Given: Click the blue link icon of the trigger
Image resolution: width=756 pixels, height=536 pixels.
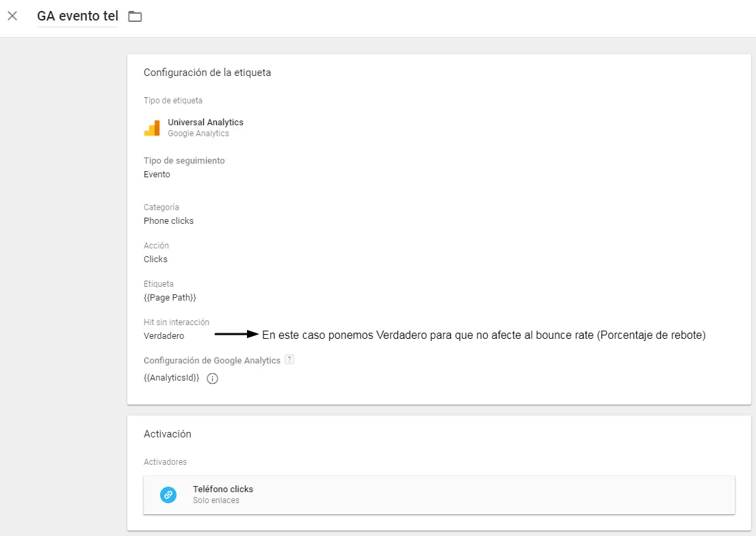Looking at the screenshot, I should 168,495.
